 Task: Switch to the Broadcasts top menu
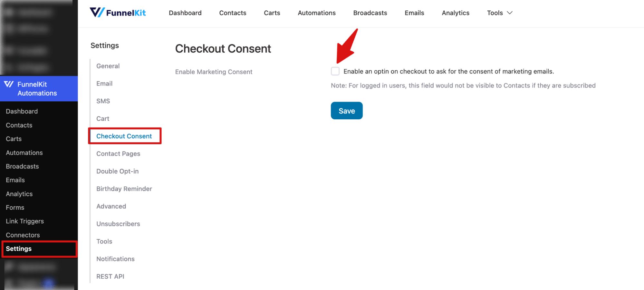pos(370,13)
